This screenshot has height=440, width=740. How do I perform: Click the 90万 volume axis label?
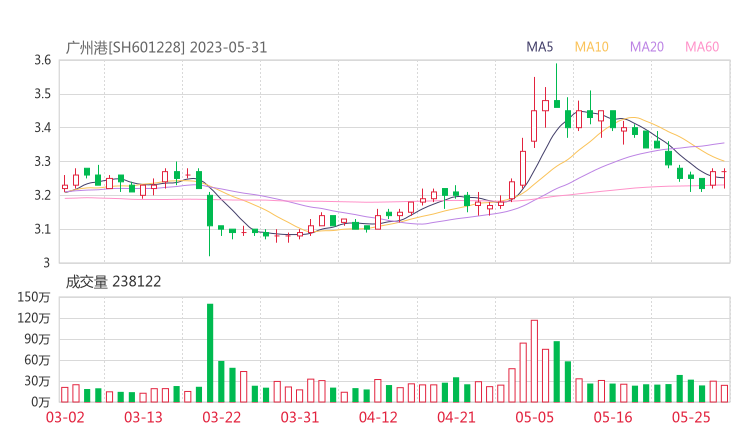tap(37, 339)
